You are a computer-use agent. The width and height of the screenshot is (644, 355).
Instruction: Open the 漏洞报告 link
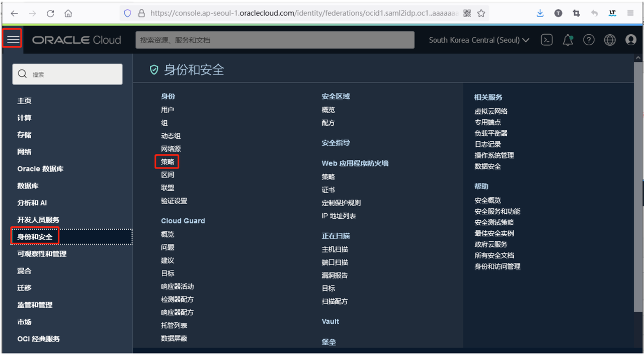[x=335, y=275]
